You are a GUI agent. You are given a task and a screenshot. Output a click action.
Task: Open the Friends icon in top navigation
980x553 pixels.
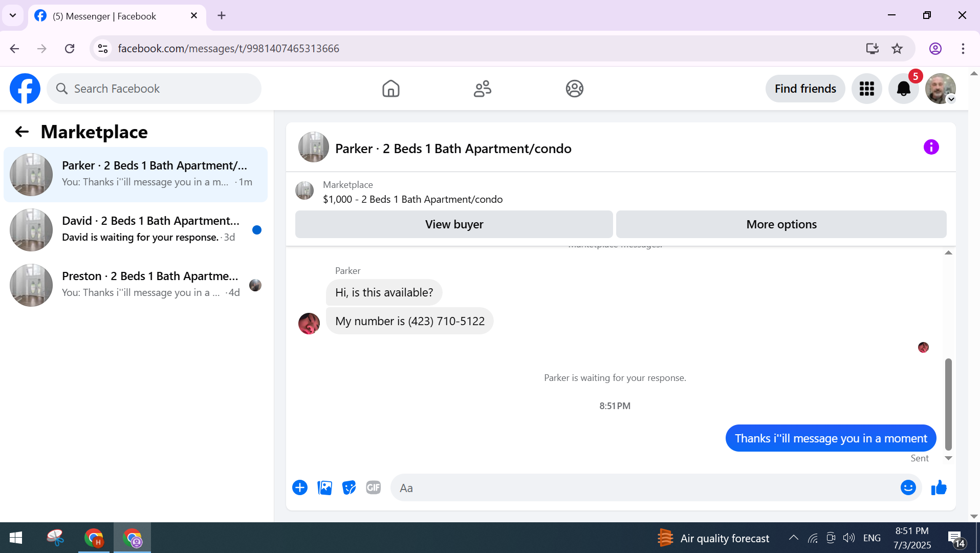[x=482, y=89]
